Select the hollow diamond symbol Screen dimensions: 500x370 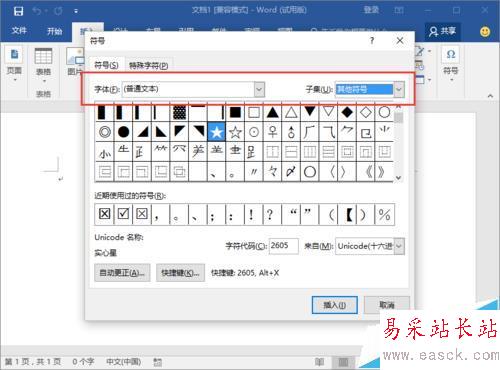point(366,112)
